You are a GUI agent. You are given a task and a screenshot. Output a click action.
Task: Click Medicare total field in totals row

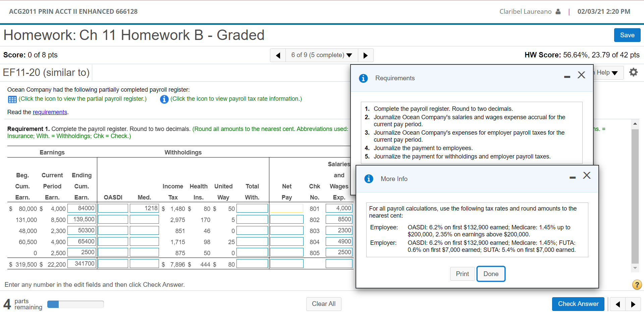(144, 264)
